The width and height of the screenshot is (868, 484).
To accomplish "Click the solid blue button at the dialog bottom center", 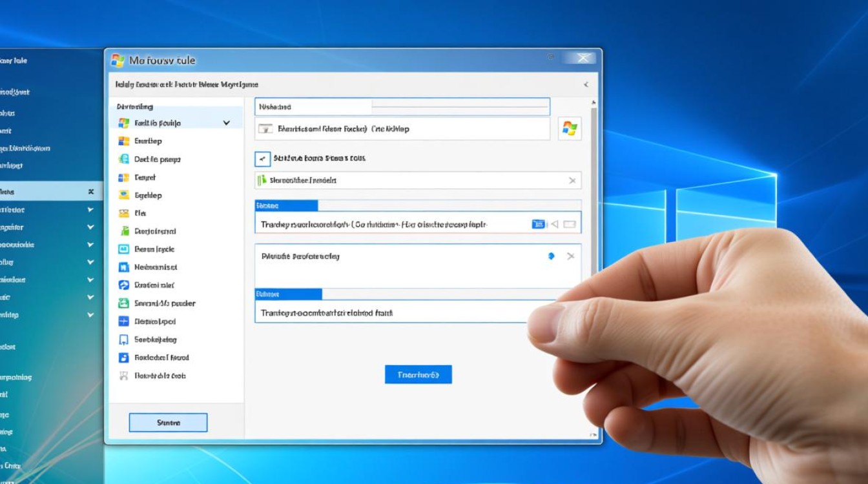I will 418,374.
